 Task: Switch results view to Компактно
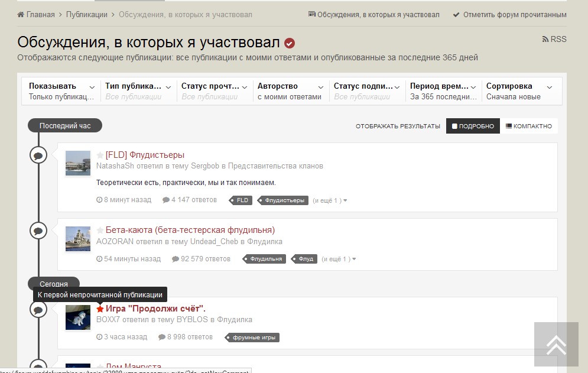click(x=529, y=127)
